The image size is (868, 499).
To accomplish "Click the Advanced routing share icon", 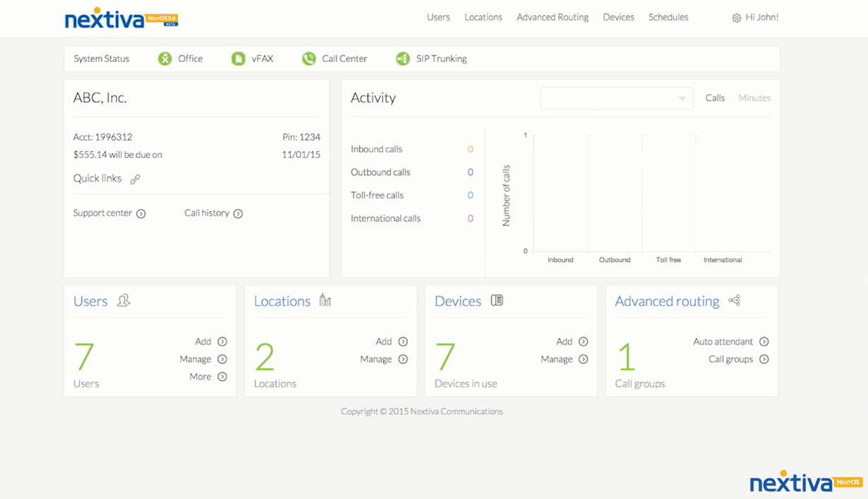I will (x=735, y=301).
